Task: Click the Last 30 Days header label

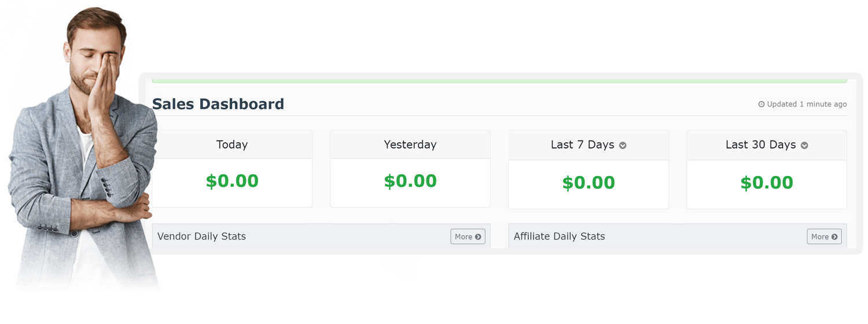Action: [x=760, y=145]
